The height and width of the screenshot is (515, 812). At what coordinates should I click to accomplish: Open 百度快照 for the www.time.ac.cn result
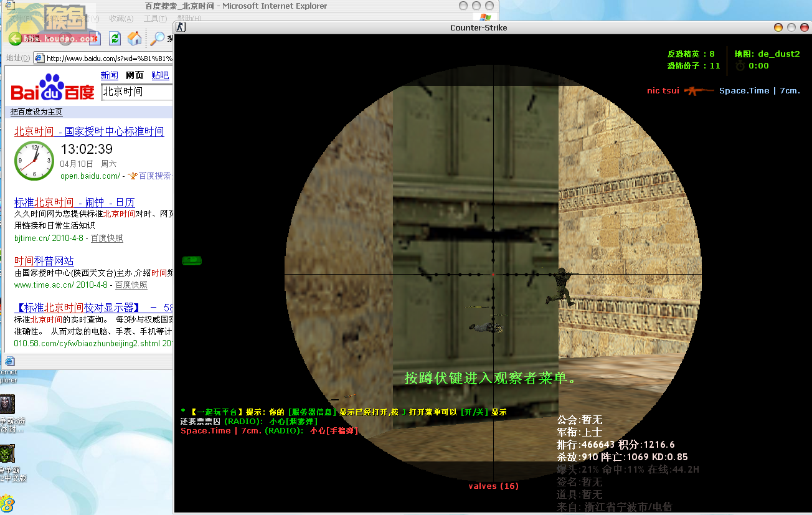131,285
